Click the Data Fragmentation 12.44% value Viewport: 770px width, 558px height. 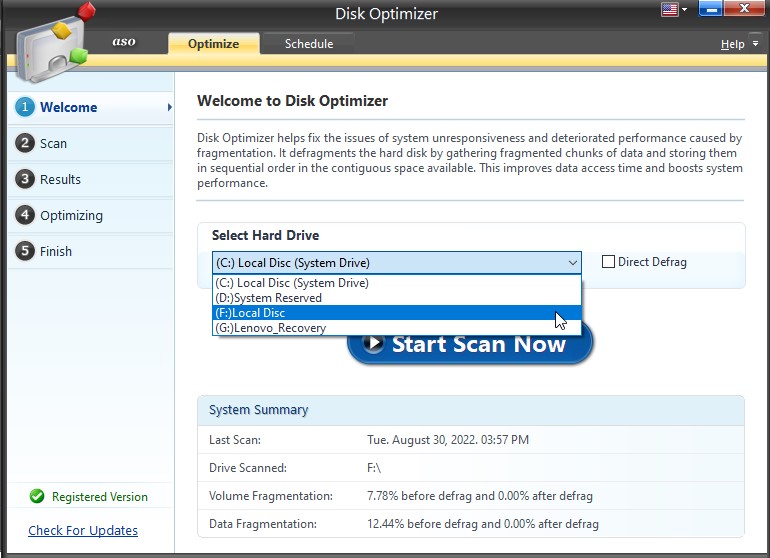[483, 524]
